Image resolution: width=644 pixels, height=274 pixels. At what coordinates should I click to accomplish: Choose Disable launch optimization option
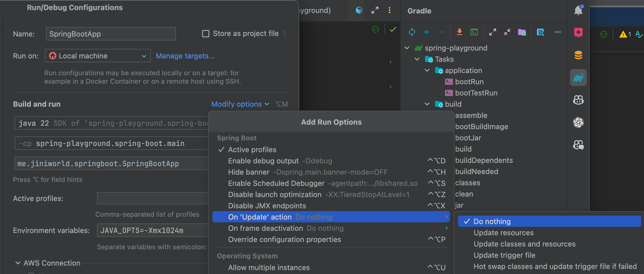pyautogui.click(x=331, y=195)
